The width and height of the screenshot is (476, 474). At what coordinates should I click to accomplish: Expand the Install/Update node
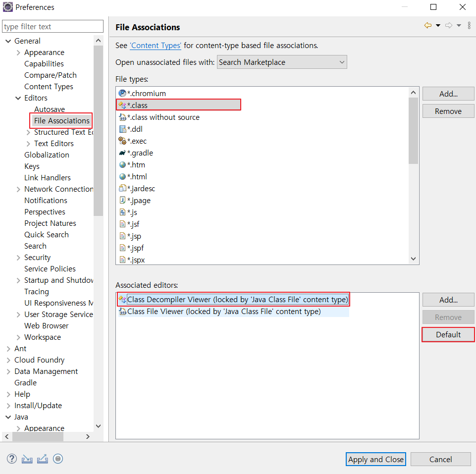click(x=8, y=406)
